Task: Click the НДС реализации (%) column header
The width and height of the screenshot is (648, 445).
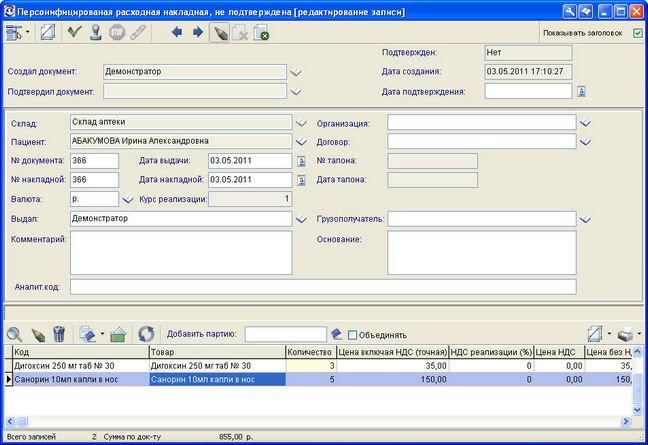Action: [491, 352]
